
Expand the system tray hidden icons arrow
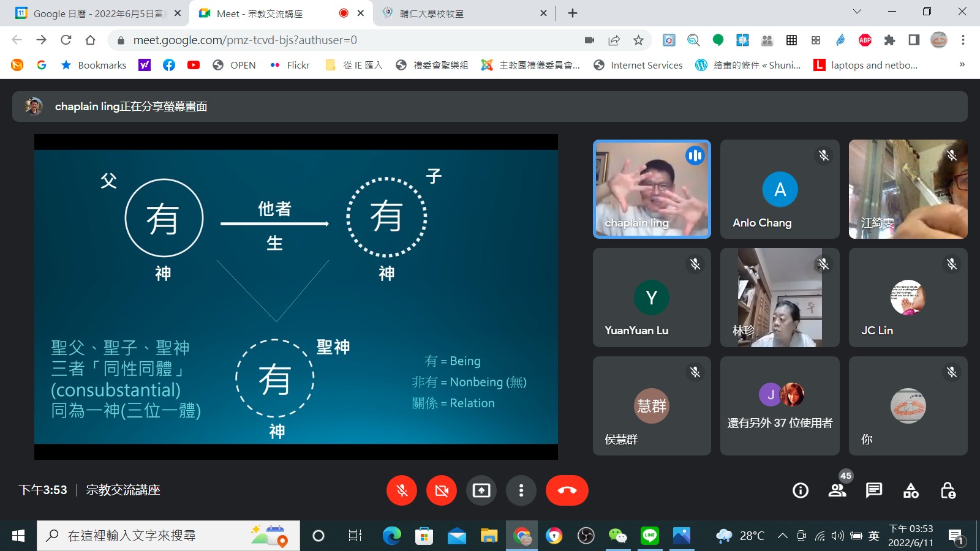pyautogui.click(x=782, y=536)
